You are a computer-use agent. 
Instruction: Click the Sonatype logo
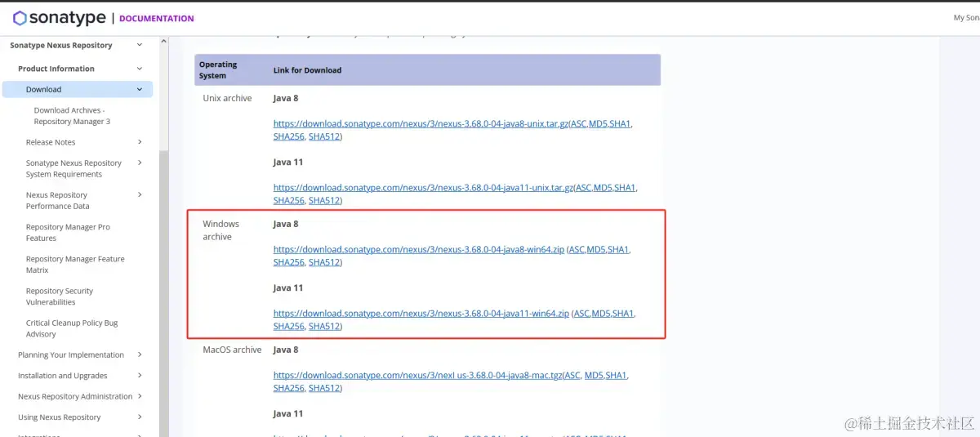(x=60, y=18)
